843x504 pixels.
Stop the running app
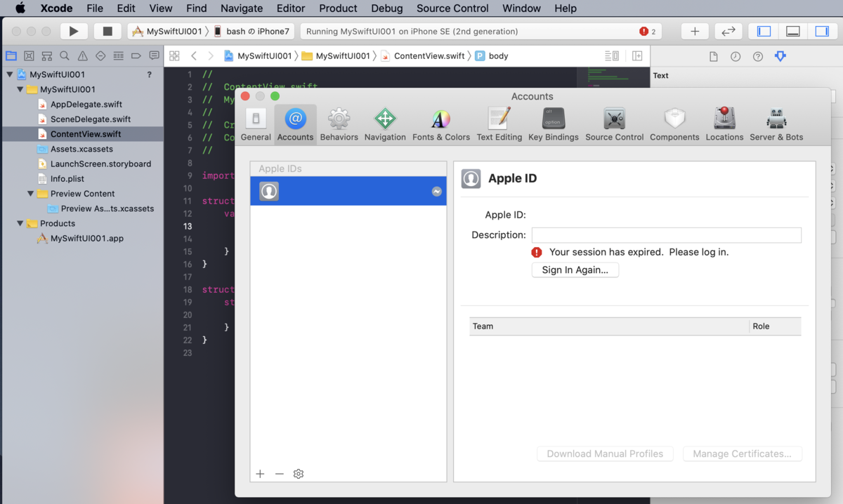(x=107, y=31)
